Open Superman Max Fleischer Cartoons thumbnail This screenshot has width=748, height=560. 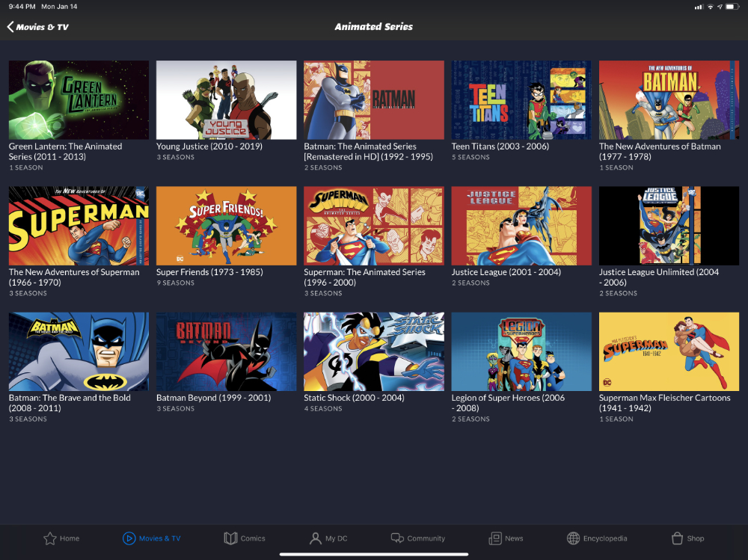point(669,351)
